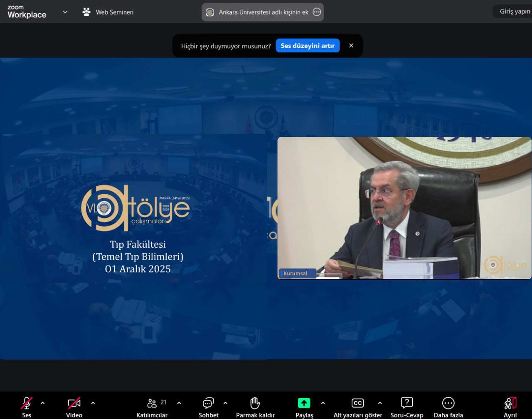Click the Giriş yapın sign-in button

click(x=515, y=12)
